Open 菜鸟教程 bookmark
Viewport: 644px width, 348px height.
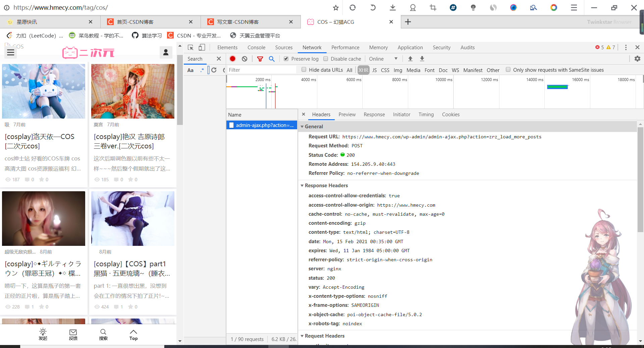click(x=96, y=36)
